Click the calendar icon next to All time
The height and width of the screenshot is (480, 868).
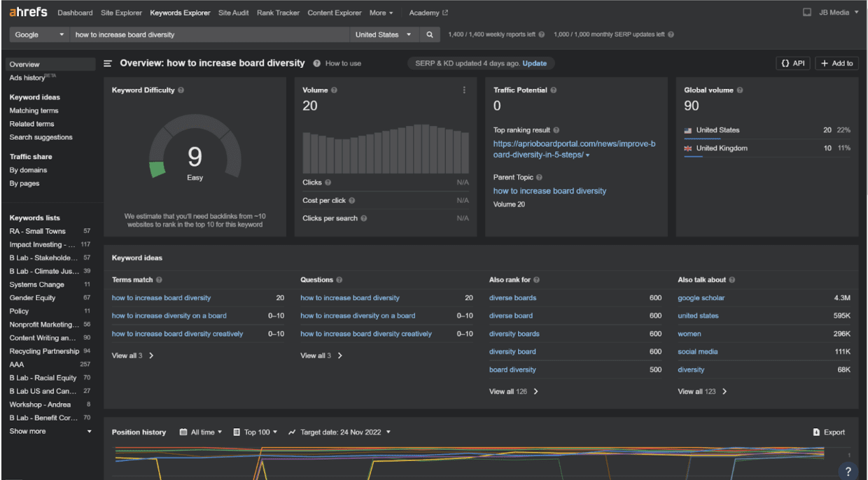coord(183,432)
